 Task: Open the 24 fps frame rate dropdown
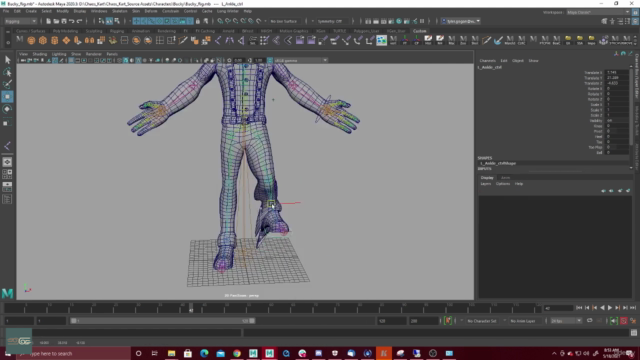coord(566,321)
